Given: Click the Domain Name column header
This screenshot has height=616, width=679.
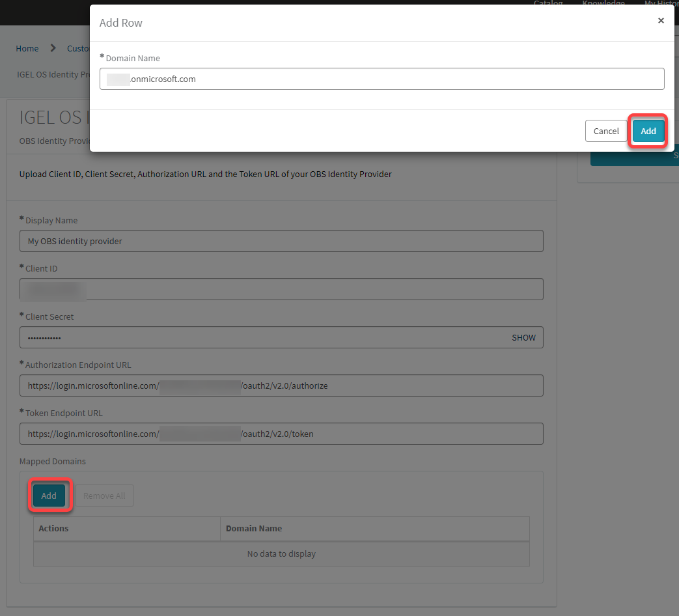Looking at the screenshot, I should [x=253, y=528].
